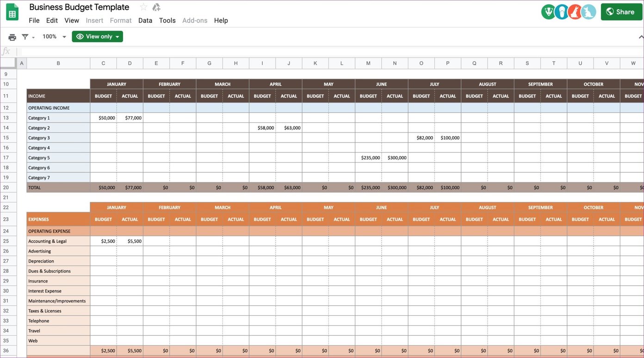Click the Web label cell

(x=58, y=341)
